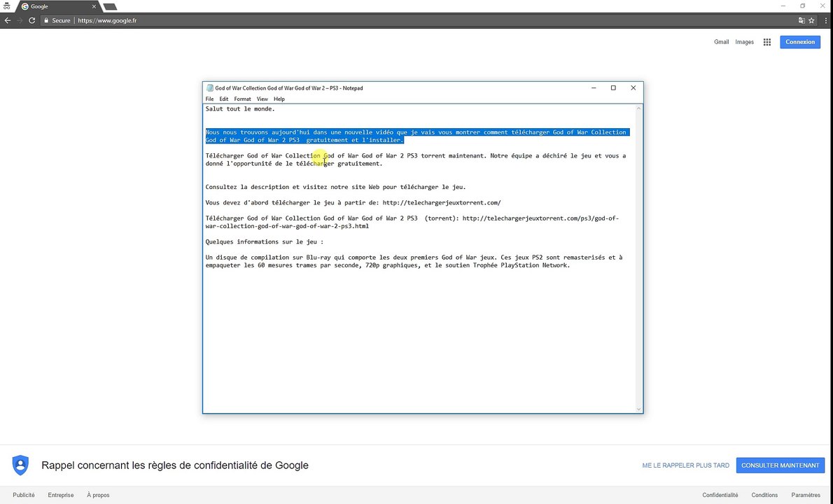
Task: Minimize the Notepad window
Action: tap(594, 88)
